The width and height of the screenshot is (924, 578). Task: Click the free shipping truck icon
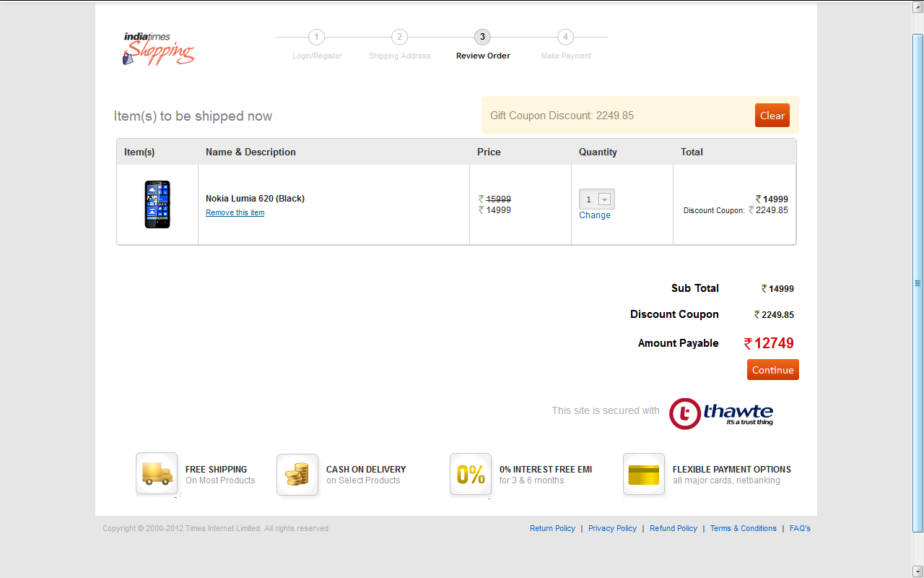pyautogui.click(x=157, y=474)
